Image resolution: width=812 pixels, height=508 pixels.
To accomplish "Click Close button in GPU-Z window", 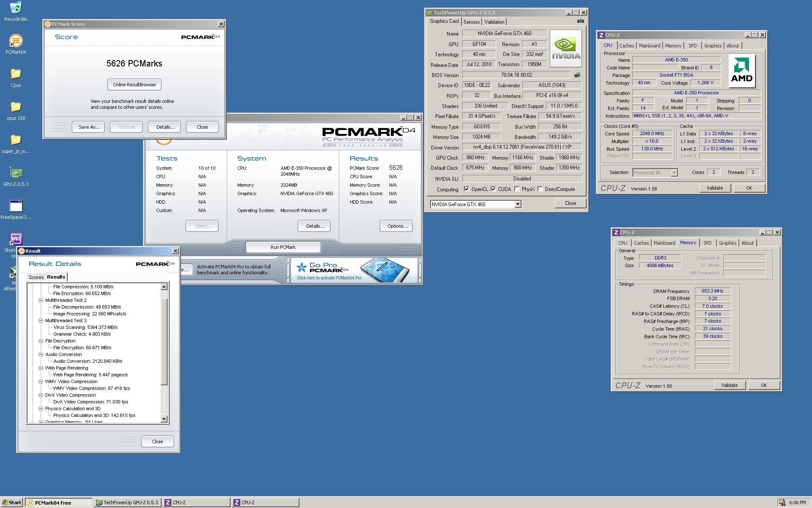I will tap(571, 203).
